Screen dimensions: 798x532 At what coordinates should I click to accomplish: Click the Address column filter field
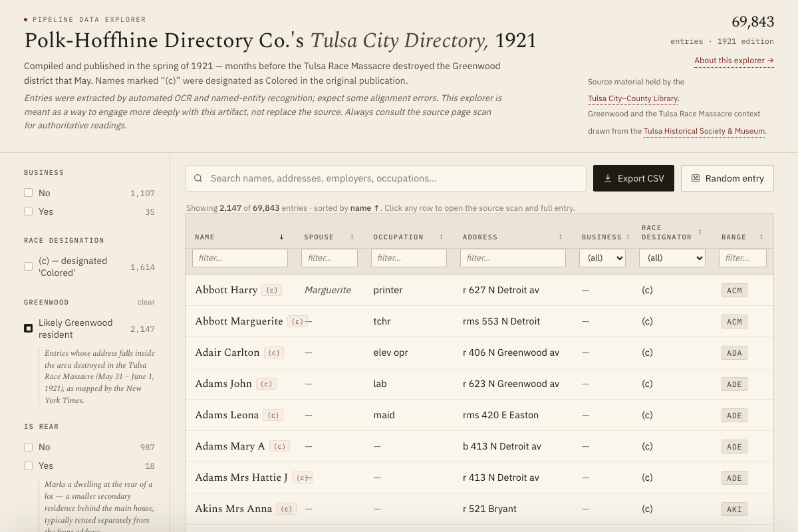click(513, 257)
